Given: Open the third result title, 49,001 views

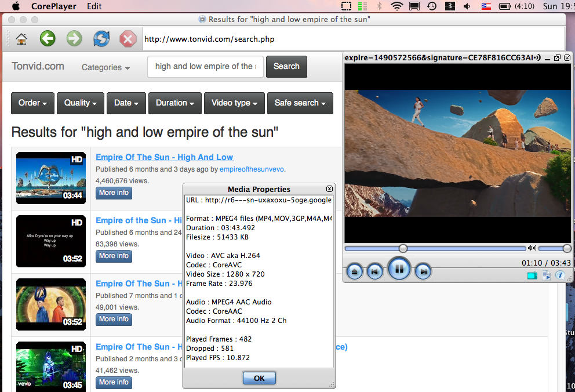Looking at the screenshot, I should [139, 284].
